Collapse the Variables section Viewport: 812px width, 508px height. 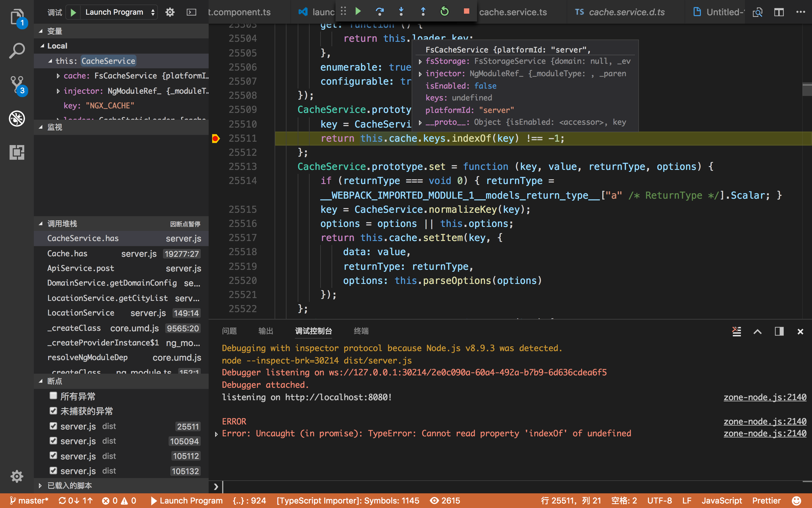coord(41,31)
